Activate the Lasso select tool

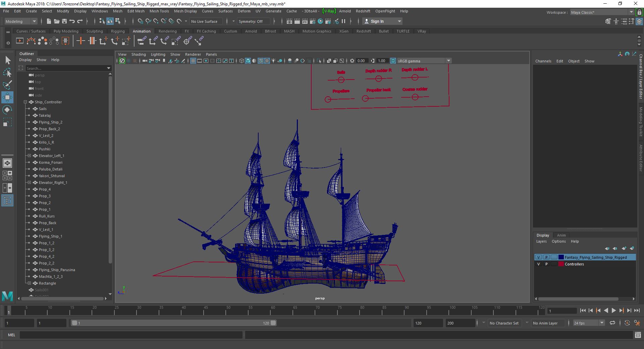[7, 72]
